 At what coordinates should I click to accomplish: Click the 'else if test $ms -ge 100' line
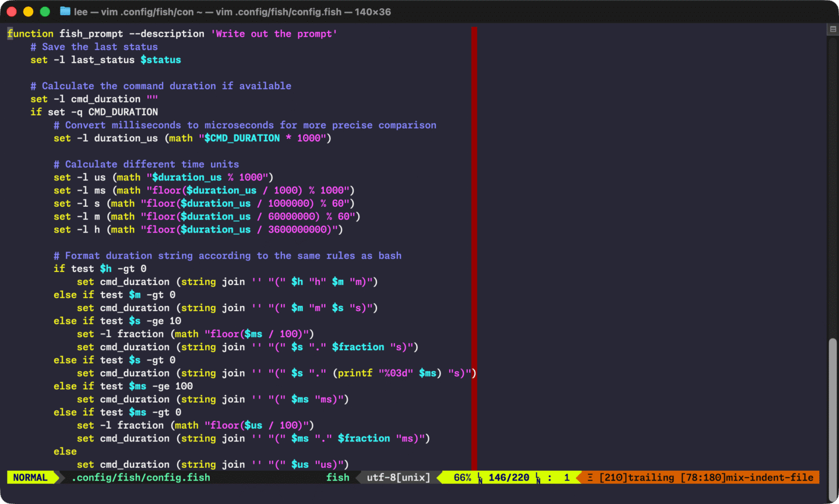(123, 386)
